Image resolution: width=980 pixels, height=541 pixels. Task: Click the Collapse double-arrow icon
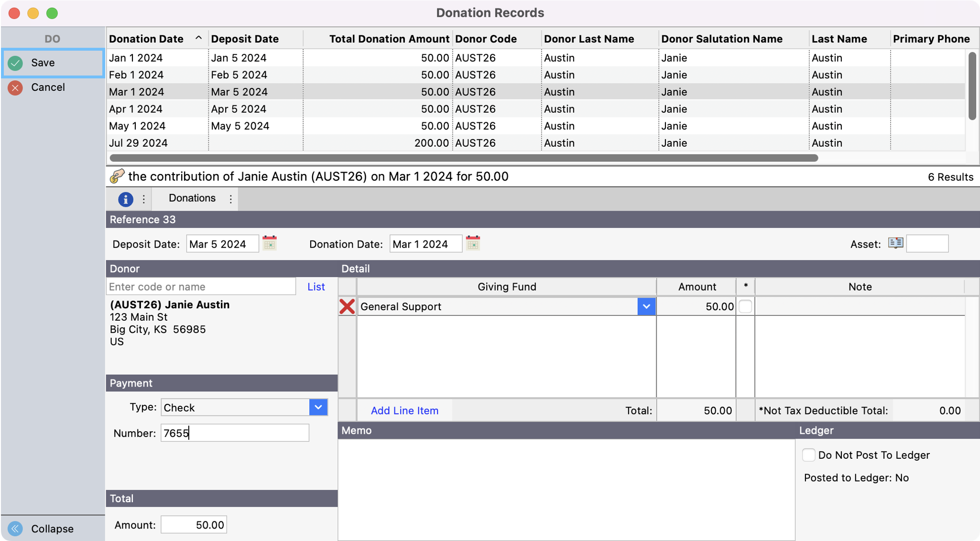tap(15, 529)
